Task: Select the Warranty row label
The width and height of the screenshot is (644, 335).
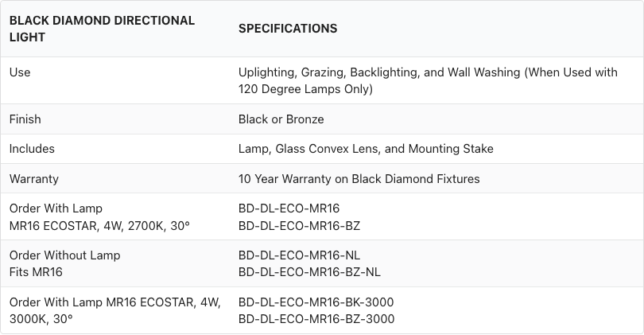Action: (34, 179)
